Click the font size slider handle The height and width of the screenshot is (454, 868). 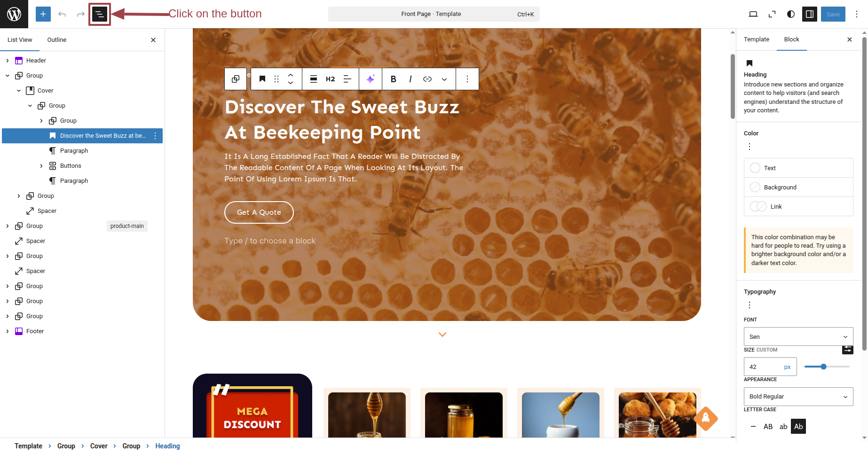(823, 367)
